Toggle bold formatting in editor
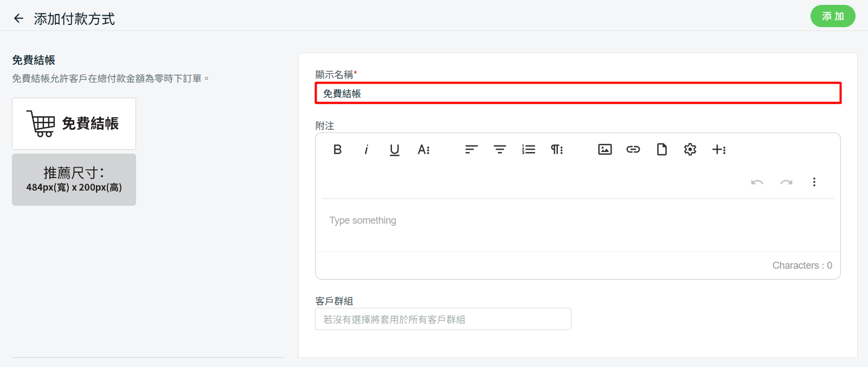Viewport: 868px width, 367px height. (337, 149)
